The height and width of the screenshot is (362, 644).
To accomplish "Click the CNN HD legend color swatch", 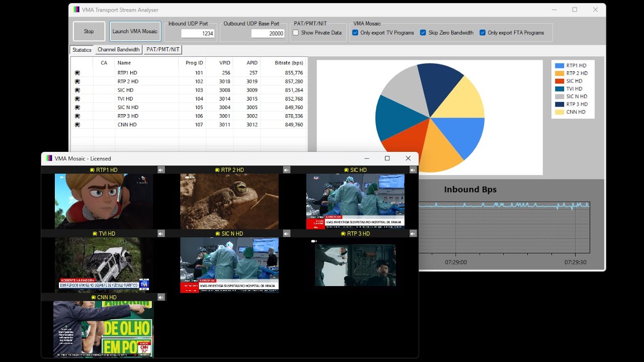I will click(x=559, y=112).
